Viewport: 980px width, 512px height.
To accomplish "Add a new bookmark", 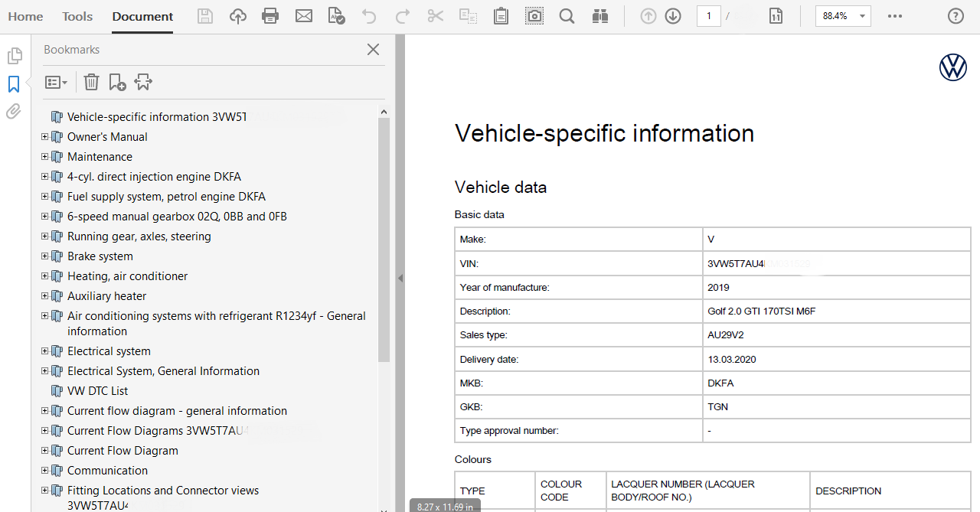I will click(116, 82).
